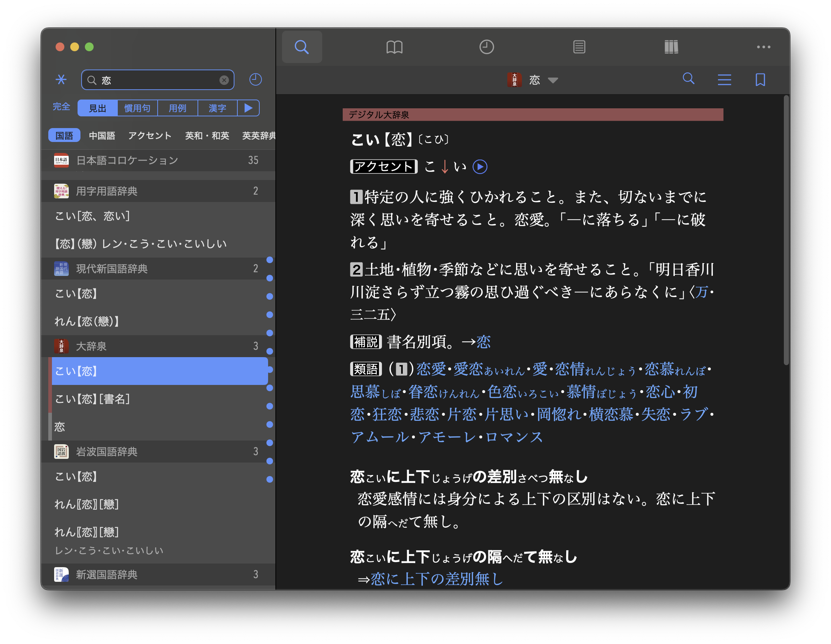Expand the 恋 entry title dropdown arrow
The height and width of the screenshot is (644, 831).
[553, 80]
